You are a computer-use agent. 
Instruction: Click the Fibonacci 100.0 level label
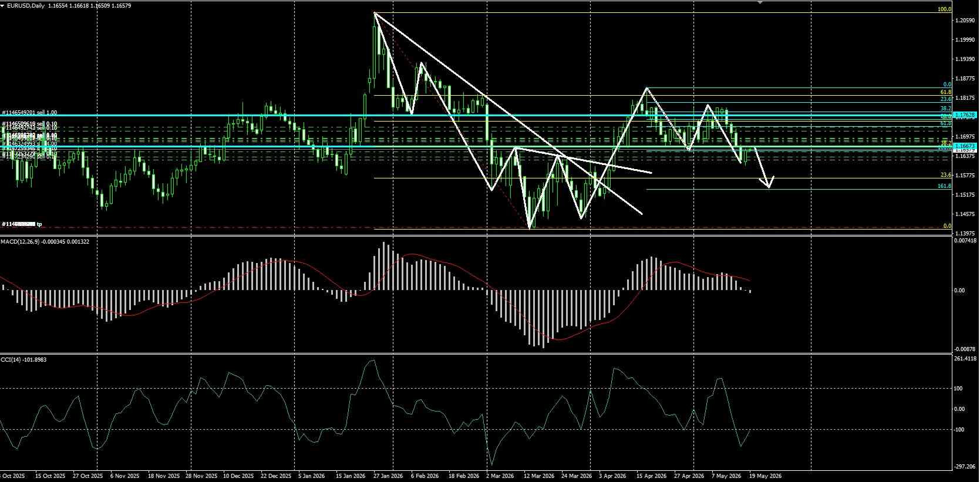click(944, 10)
